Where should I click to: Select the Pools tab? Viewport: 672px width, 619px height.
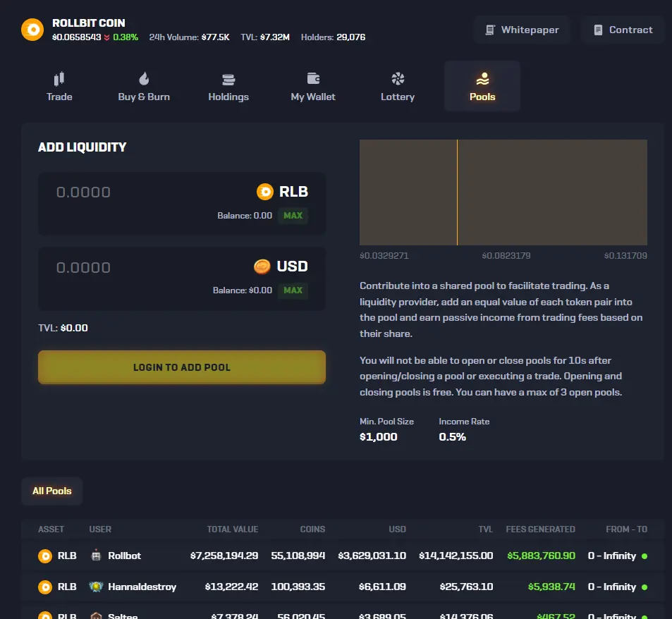pos(482,87)
